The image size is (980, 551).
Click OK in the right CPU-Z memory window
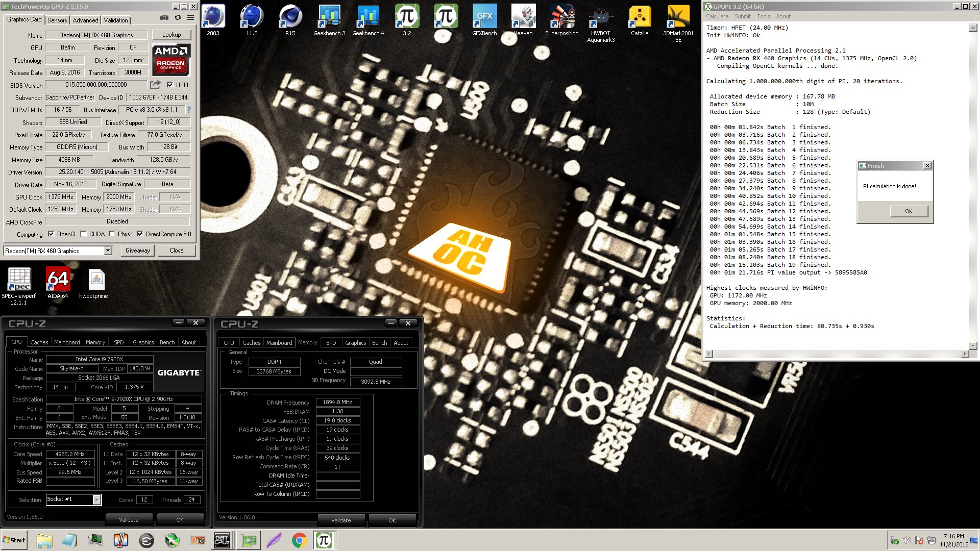tap(392, 520)
